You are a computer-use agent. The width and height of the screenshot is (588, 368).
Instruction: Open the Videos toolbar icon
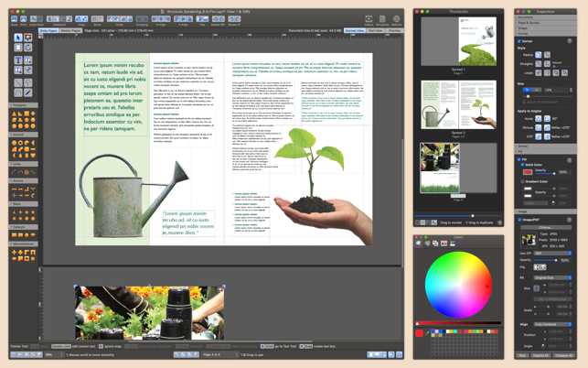[x=369, y=19]
